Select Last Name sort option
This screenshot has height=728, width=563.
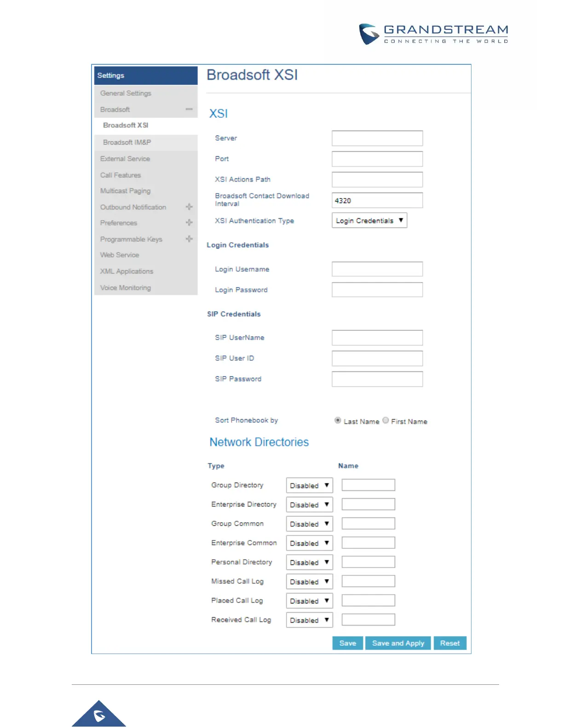coord(338,421)
